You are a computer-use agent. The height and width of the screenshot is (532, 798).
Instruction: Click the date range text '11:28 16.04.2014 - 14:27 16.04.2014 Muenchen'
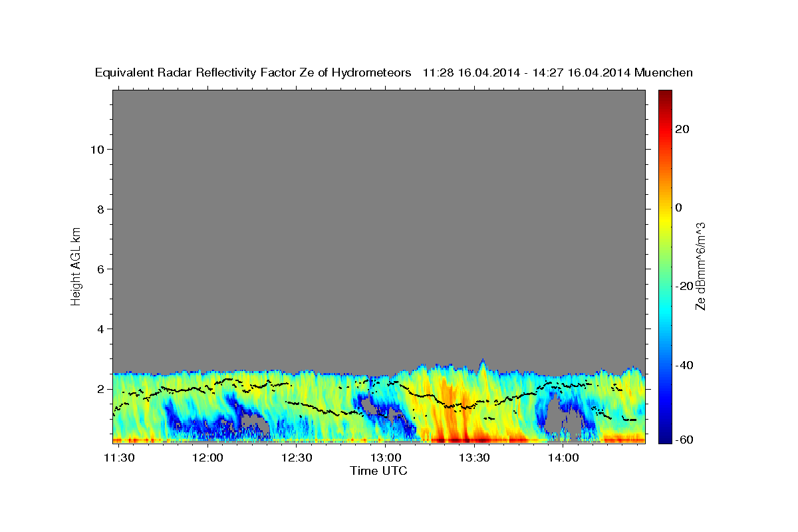(558, 73)
